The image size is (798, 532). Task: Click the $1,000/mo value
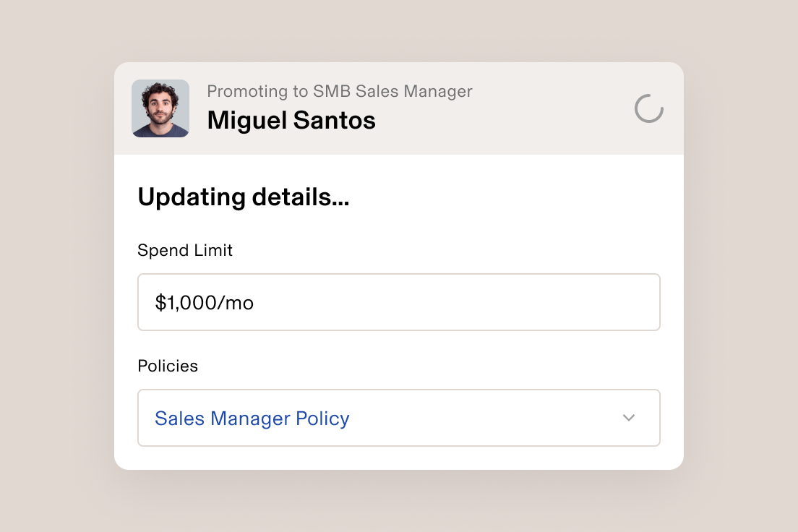(204, 302)
